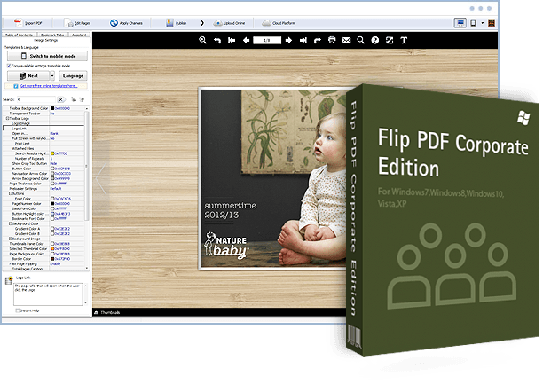Toggle Copy available settings to mobile mode
Image resolution: width=543 pixels, height=392 pixels.
[7, 66]
